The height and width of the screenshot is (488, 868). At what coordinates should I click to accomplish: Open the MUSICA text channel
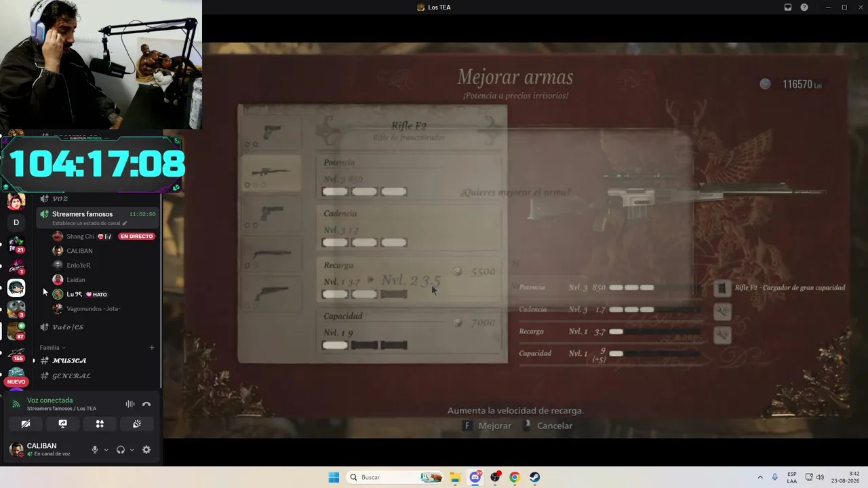tap(69, 361)
